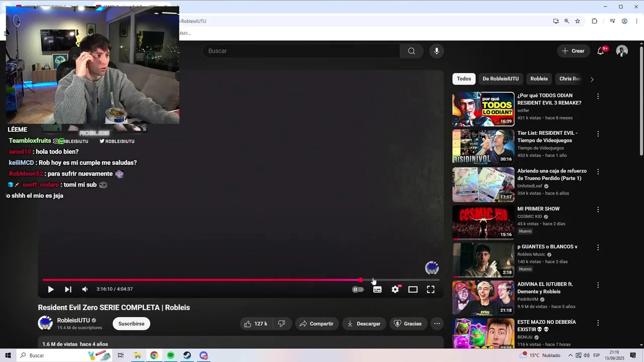Open more actions under the video
The height and width of the screenshot is (362, 644).
tap(437, 324)
